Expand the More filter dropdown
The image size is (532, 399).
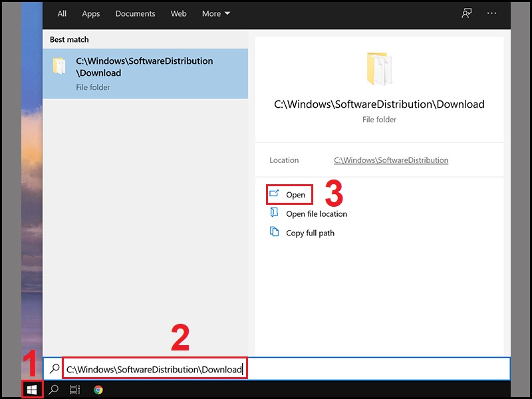tap(216, 13)
